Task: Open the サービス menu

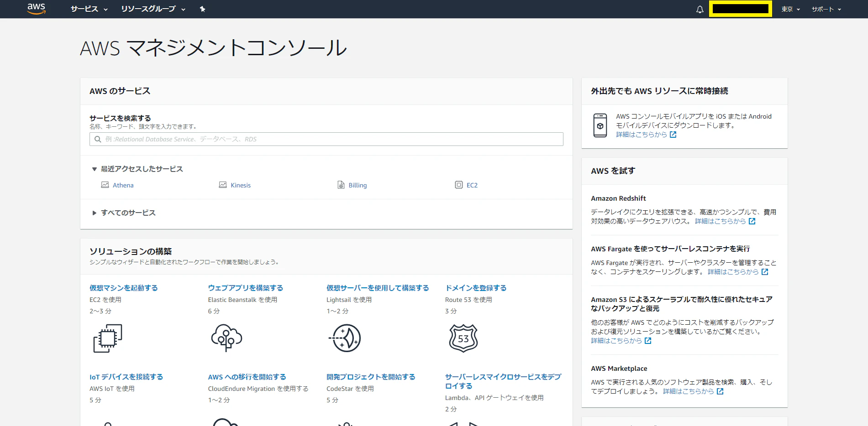Action: click(85, 9)
